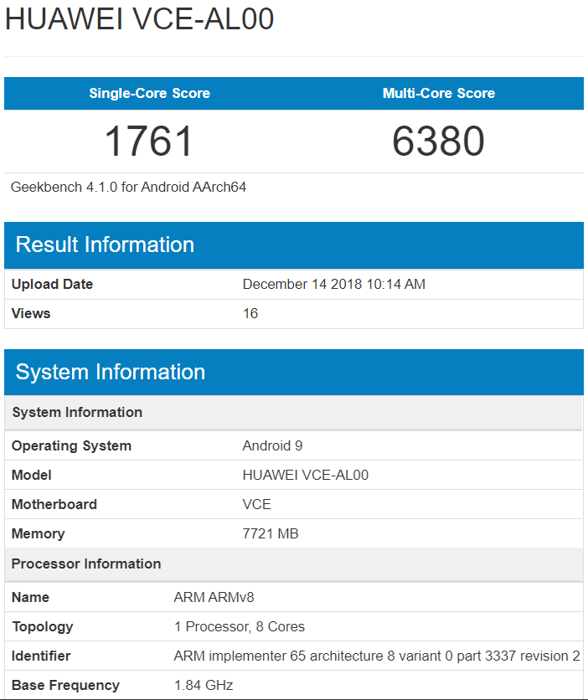The width and height of the screenshot is (588, 700).
Task: Click the Upload Date label
Action: (x=52, y=285)
